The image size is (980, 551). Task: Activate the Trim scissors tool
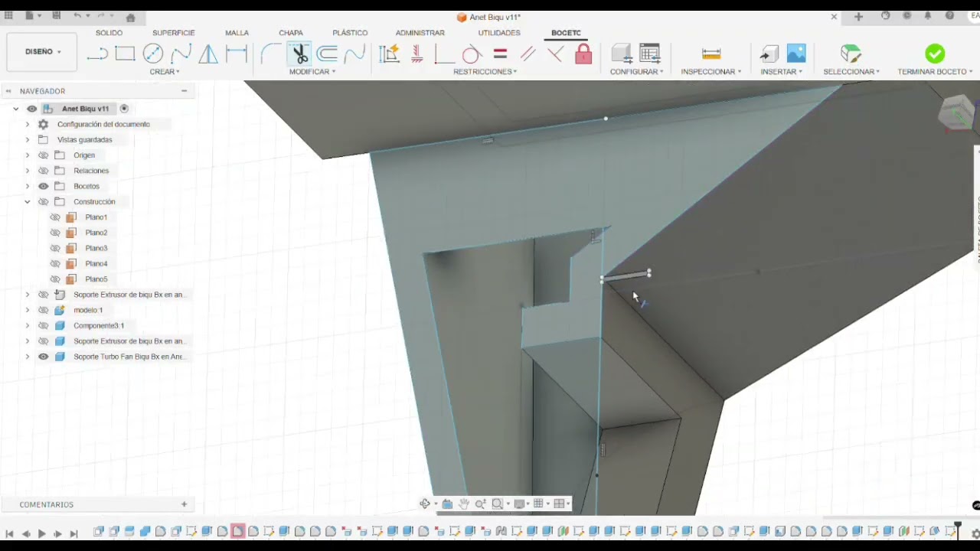tap(299, 54)
